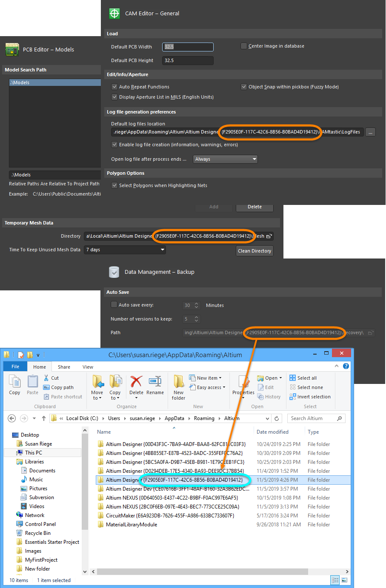Enable the Center Image in database checkbox
Screen dimensions: 386x588
(243, 46)
